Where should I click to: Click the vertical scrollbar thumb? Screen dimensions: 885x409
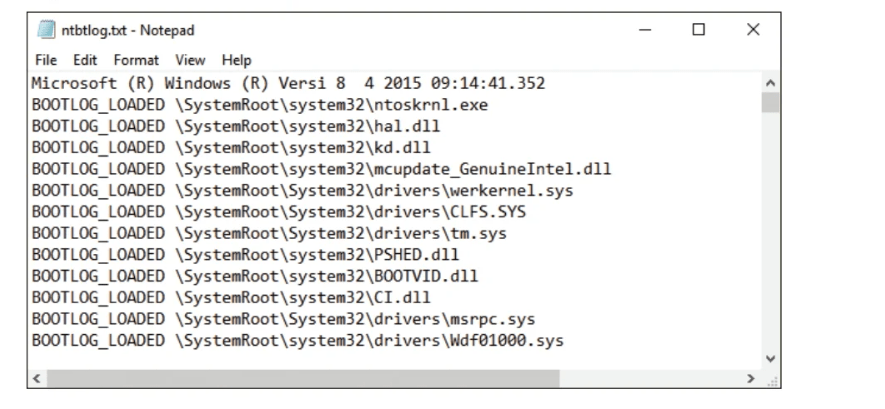point(770,103)
